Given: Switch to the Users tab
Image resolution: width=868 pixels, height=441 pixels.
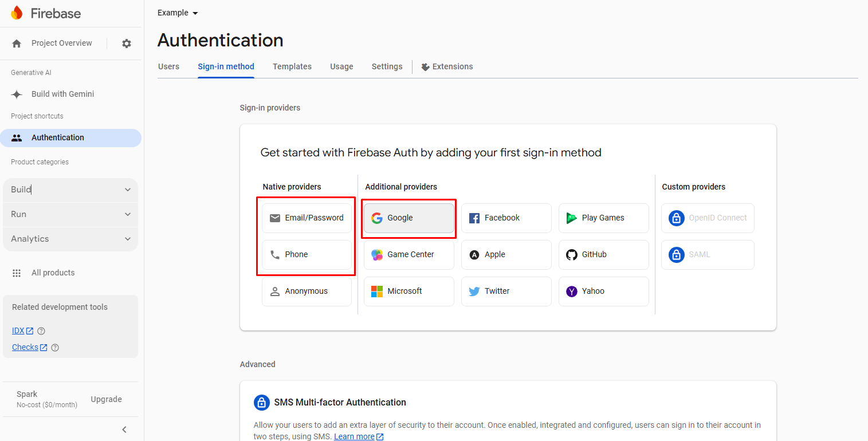Looking at the screenshot, I should pos(168,67).
